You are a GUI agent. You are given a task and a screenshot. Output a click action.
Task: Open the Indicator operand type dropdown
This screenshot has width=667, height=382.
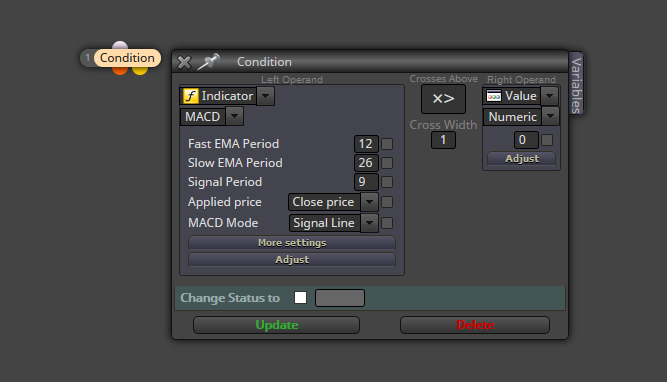click(266, 96)
